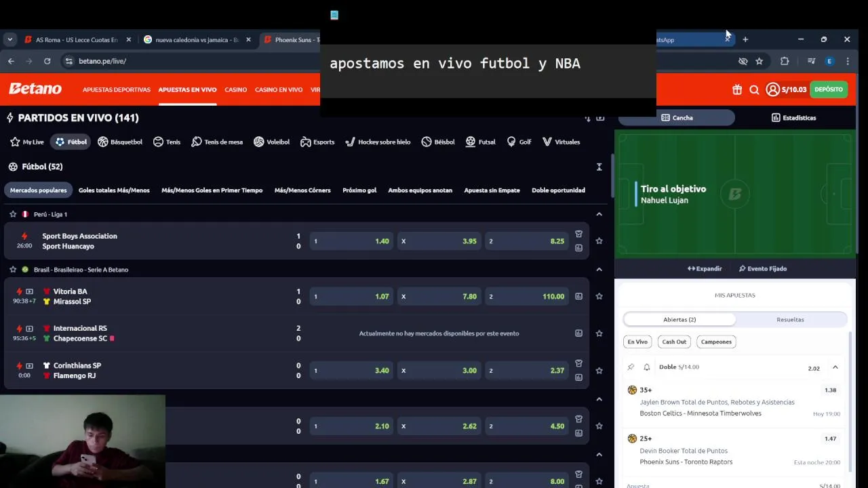The height and width of the screenshot is (488, 868).
Task: Open stats icon for Vitoria BA match
Action: click(578, 296)
